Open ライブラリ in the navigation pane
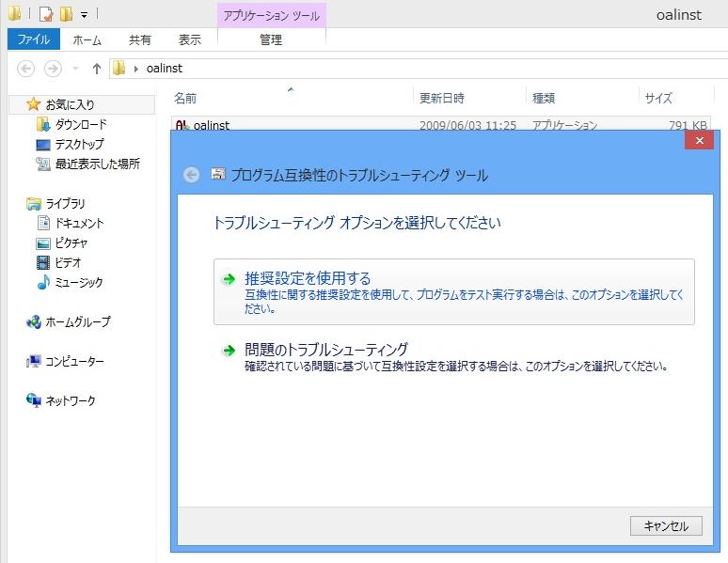The height and width of the screenshot is (563, 728). [65, 203]
